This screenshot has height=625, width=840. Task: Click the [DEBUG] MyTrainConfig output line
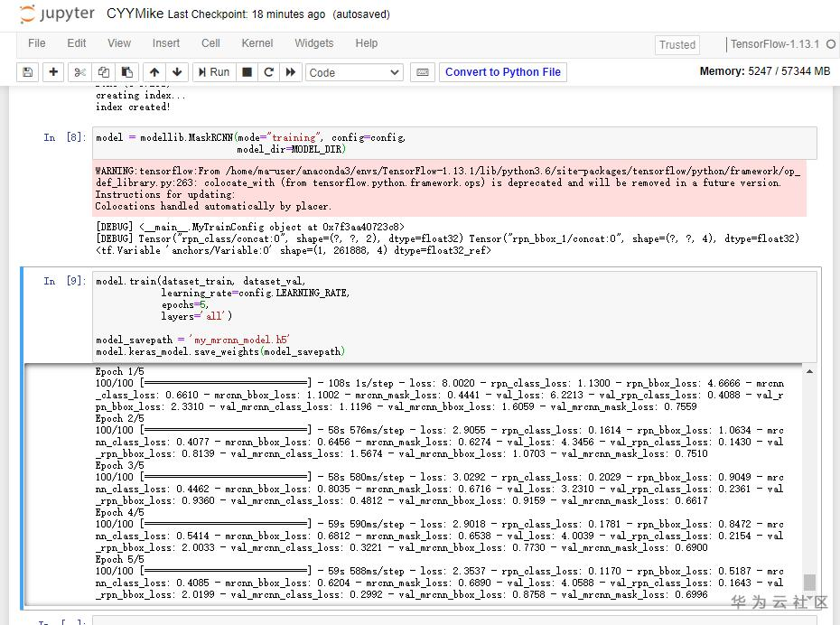pyautogui.click(x=249, y=227)
